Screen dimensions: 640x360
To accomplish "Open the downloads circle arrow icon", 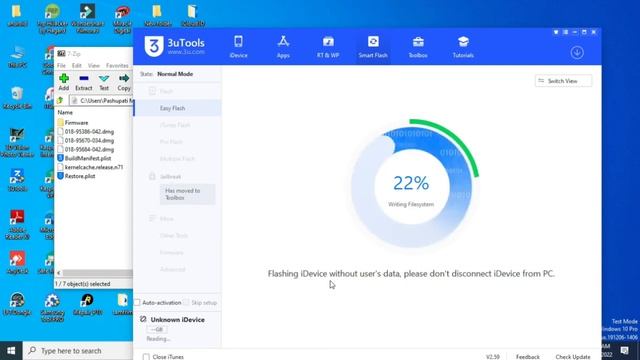I will coord(577,52).
